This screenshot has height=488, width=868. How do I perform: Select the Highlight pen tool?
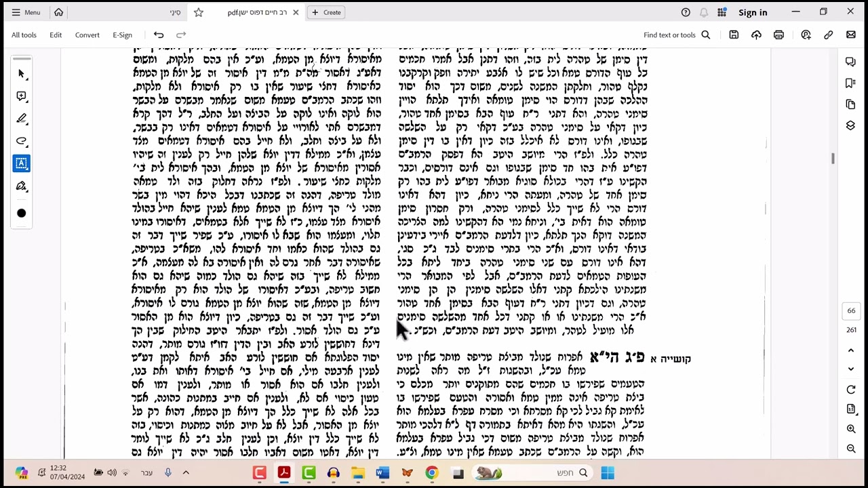pos(21,119)
